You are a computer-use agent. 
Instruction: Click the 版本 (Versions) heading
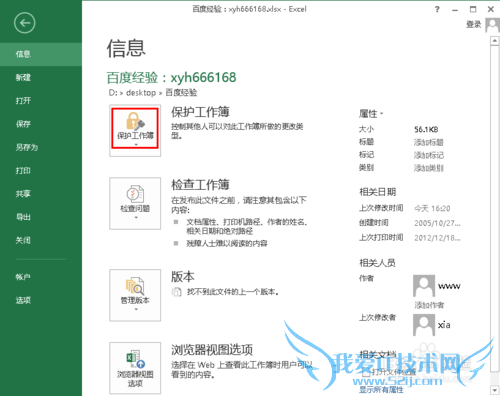(183, 277)
